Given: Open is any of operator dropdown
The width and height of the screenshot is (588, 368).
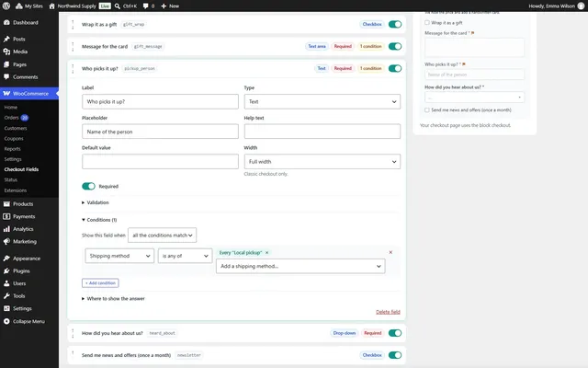Looking at the screenshot, I should (185, 256).
